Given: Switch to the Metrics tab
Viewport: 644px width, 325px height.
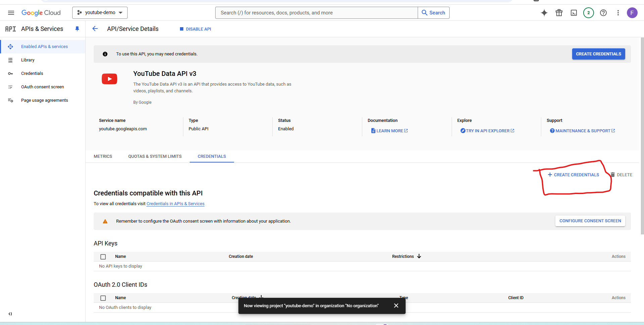Looking at the screenshot, I should point(103,156).
